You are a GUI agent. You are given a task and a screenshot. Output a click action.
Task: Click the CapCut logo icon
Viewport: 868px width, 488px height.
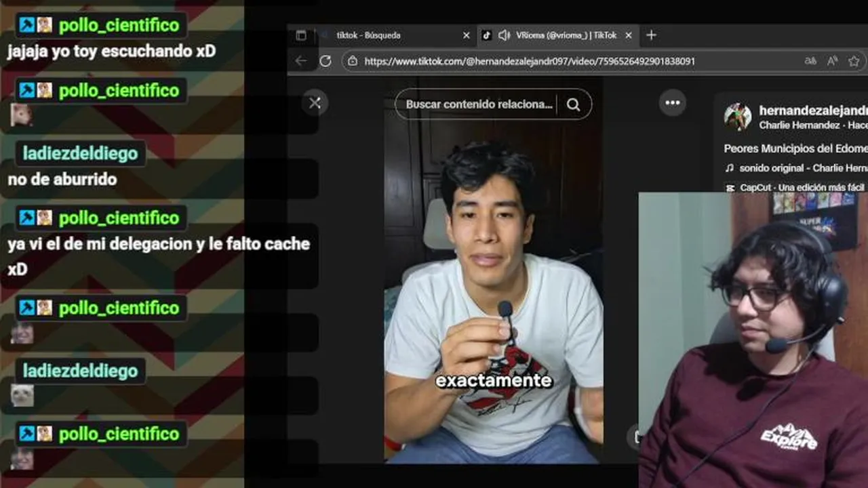tap(730, 188)
